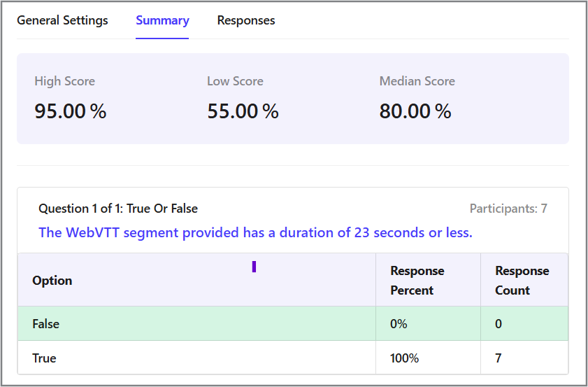The width and height of the screenshot is (588, 387).
Task: Click the 100% response percent cell
Action: pos(404,358)
